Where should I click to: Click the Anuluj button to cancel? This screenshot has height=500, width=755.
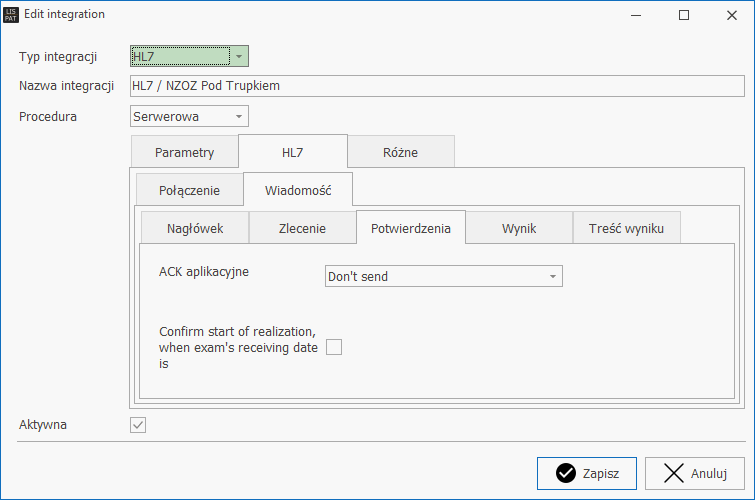[x=694, y=474]
